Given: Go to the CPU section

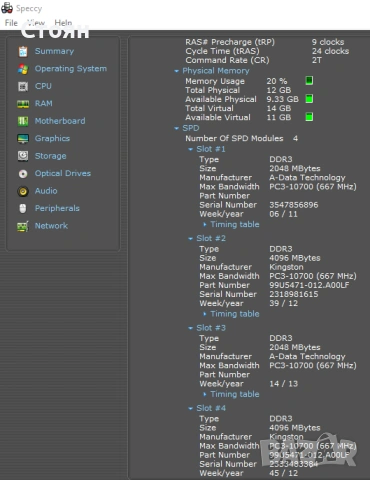Looking at the screenshot, I should (x=43, y=86).
